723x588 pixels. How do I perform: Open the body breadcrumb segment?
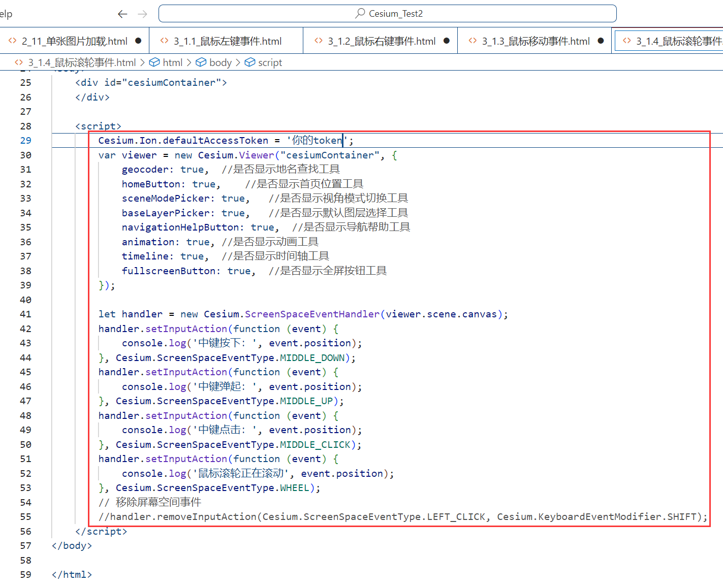221,62
